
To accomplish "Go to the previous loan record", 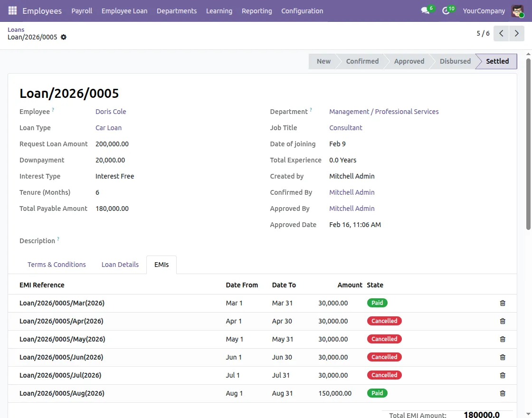I will (501, 33).
